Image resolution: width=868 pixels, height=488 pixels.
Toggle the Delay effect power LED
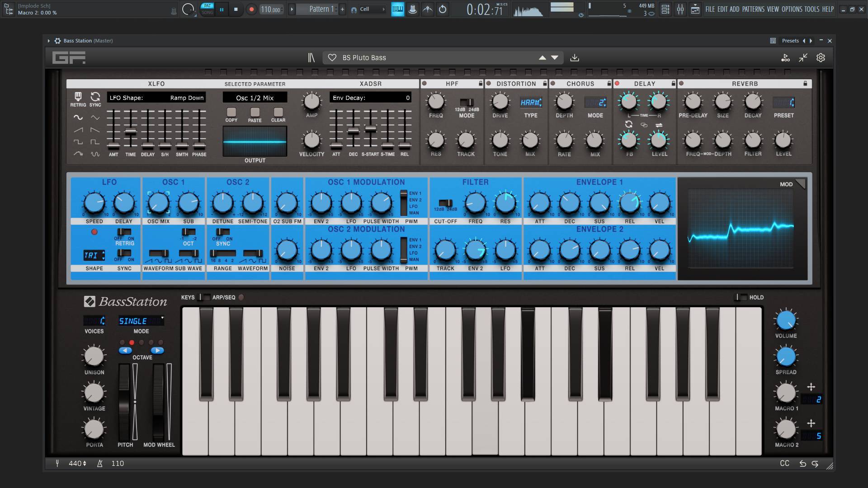pos(617,84)
